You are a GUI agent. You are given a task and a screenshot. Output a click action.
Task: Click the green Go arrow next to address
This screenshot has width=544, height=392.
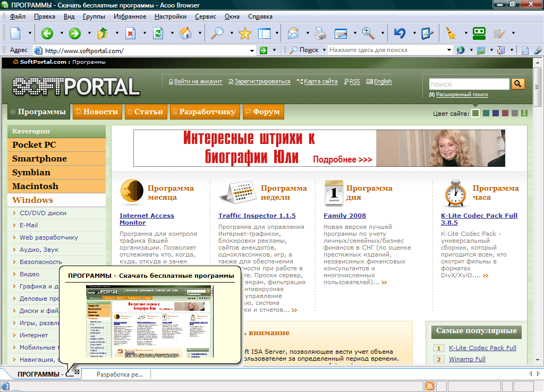263,50
